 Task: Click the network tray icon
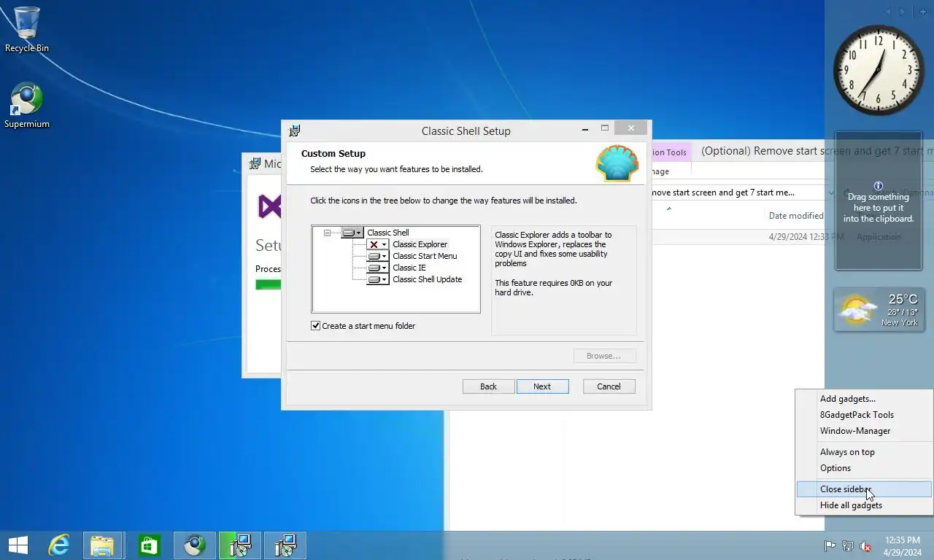click(848, 546)
